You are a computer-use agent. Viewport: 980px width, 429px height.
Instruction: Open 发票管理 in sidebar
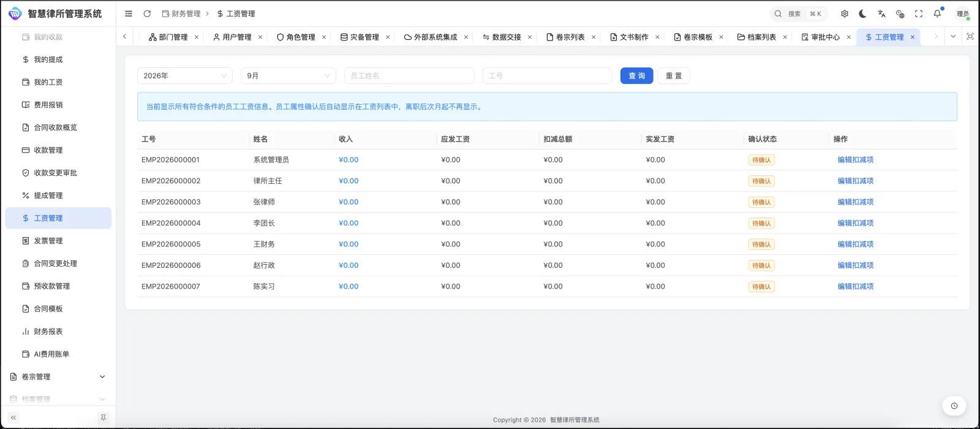pos(58,241)
